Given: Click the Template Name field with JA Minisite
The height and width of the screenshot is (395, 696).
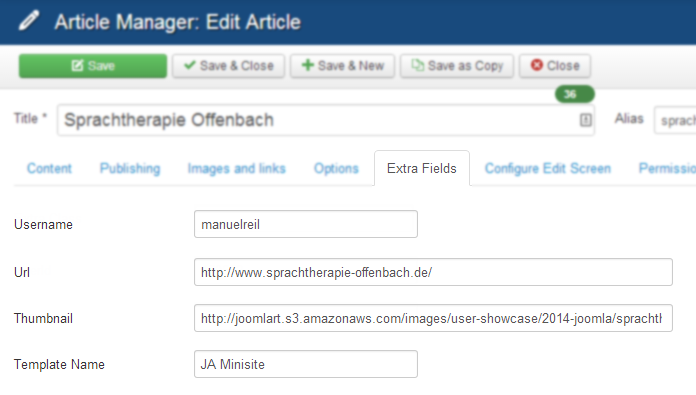Looking at the screenshot, I should click(306, 364).
